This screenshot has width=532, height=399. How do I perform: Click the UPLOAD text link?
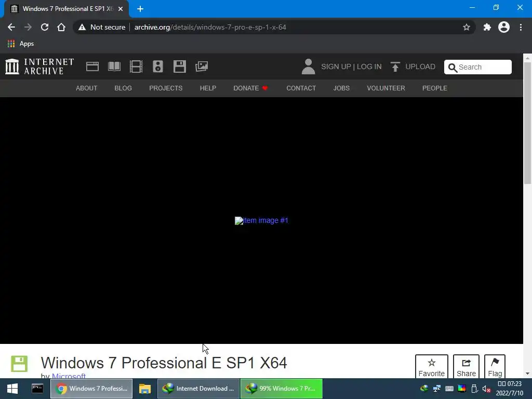[420, 66]
